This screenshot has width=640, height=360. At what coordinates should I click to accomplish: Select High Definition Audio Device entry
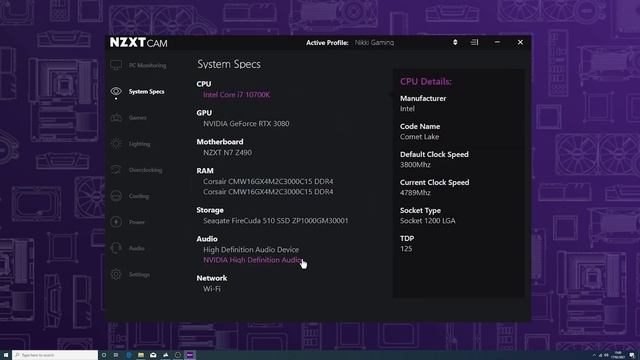pyautogui.click(x=251, y=249)
